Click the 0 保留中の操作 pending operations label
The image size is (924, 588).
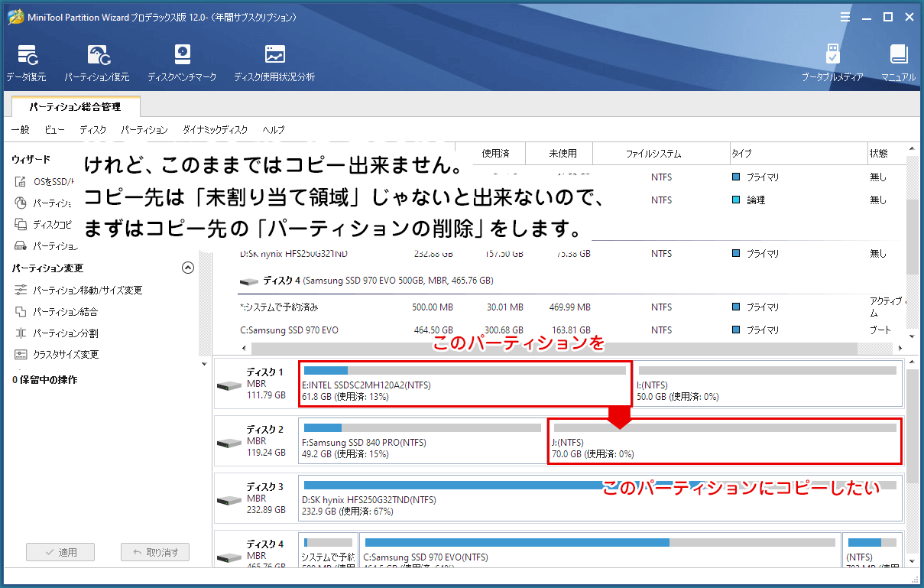pos(45,379)
